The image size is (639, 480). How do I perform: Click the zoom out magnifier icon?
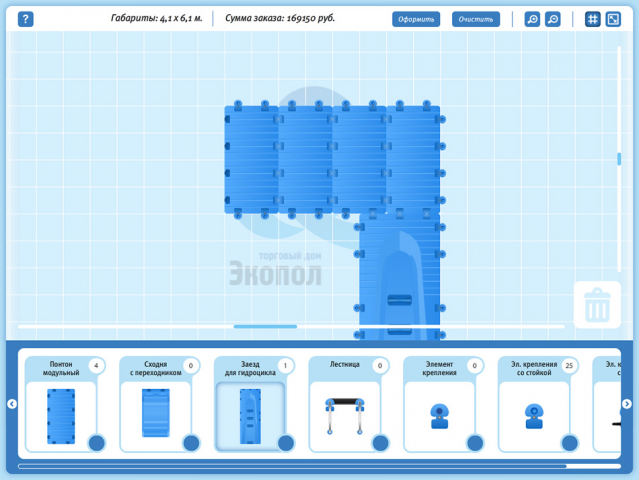[553, 19]
